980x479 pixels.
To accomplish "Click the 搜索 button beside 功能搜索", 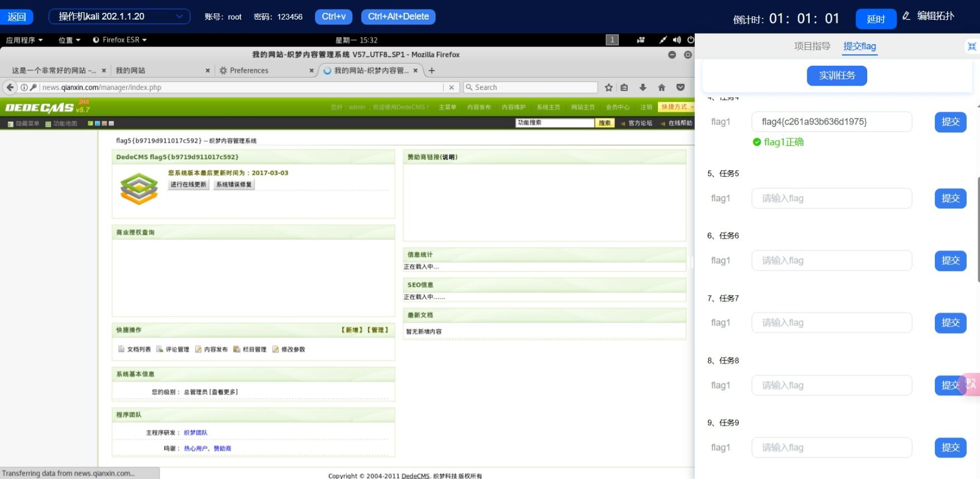I will 605,123.
